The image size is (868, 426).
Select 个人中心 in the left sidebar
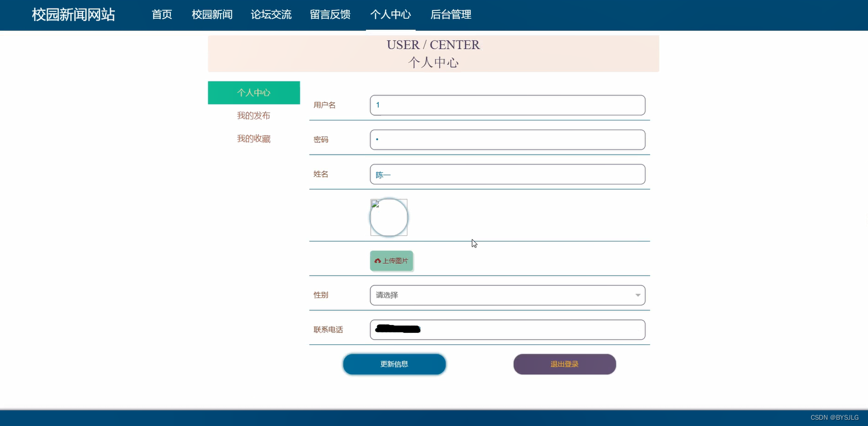(x=254, y=93)
